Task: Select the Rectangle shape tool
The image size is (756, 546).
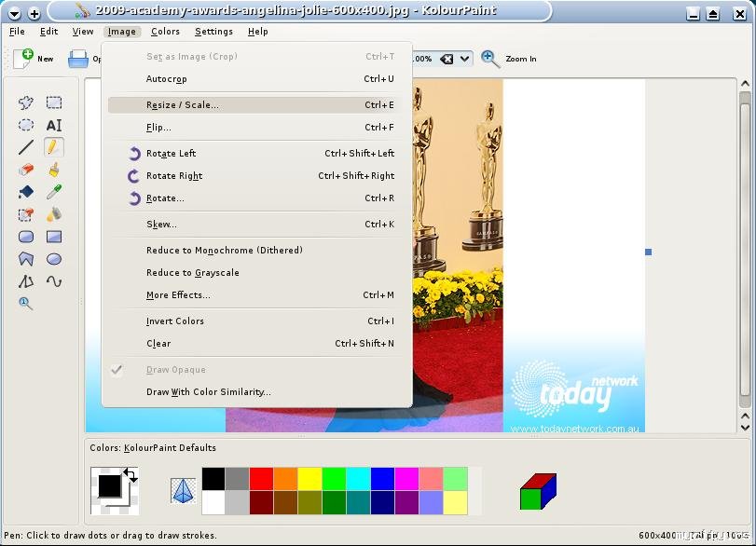Action: (x=54, y=237)
